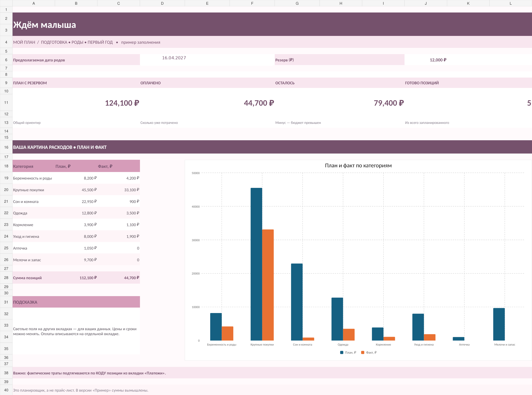Image resolution: width=532 pixels, height=395 pixels.
Task: Click the blue "План, ₽" legend swatch
Action: (342, 352)
